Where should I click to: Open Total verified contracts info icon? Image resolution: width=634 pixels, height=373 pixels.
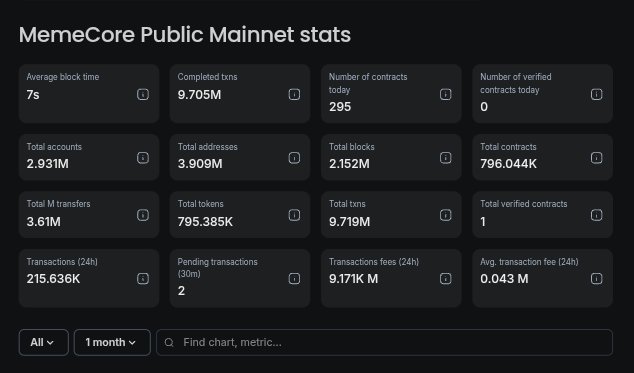(596, 215)
